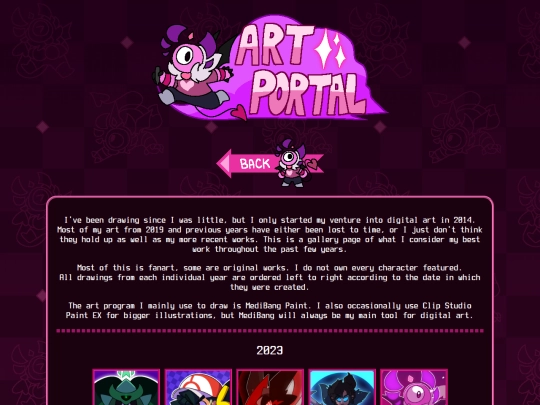Open the Art Portal logo banner
The width and height of the screenshot is (540, 405).
[x=270, y=68]
